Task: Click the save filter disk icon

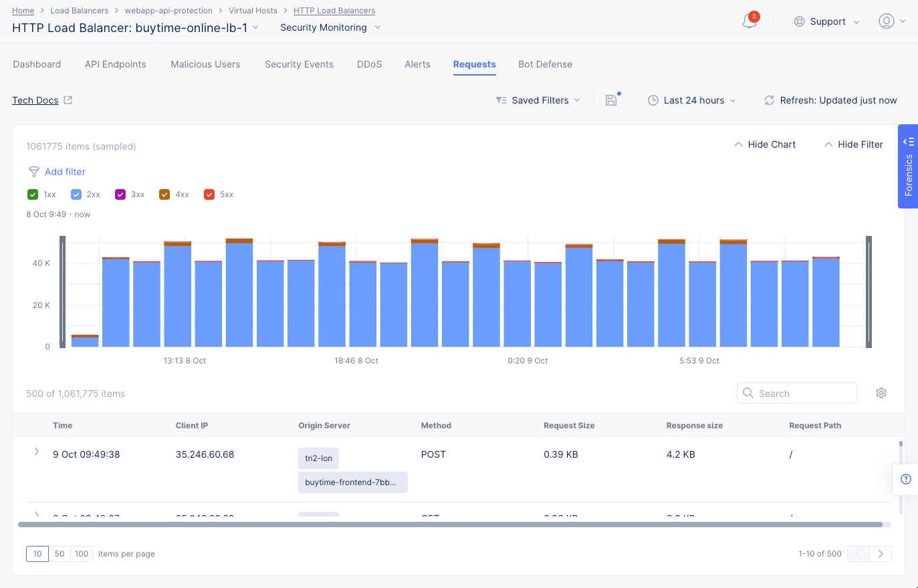Action: [611, 100]
